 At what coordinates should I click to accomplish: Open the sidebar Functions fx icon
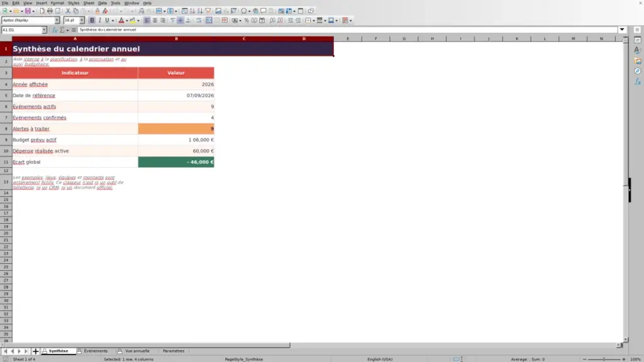638,82
